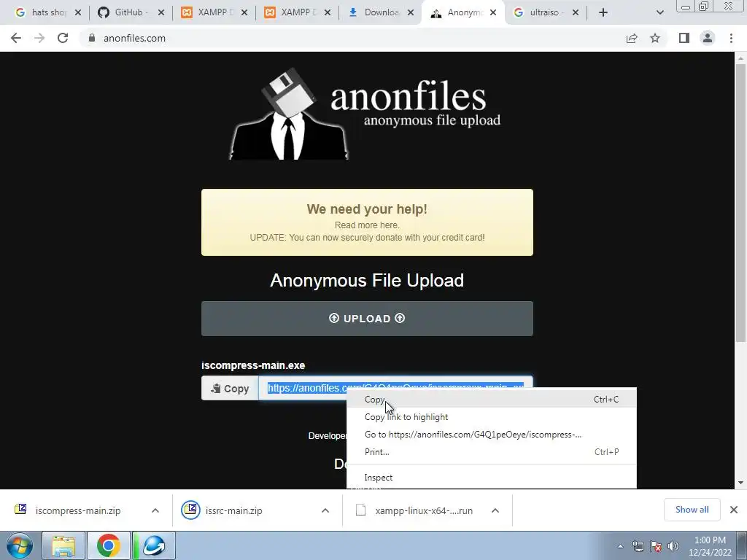747x560 pixels.
Task: Open the Chrome profile avatar icon
Action: (708, 38)
